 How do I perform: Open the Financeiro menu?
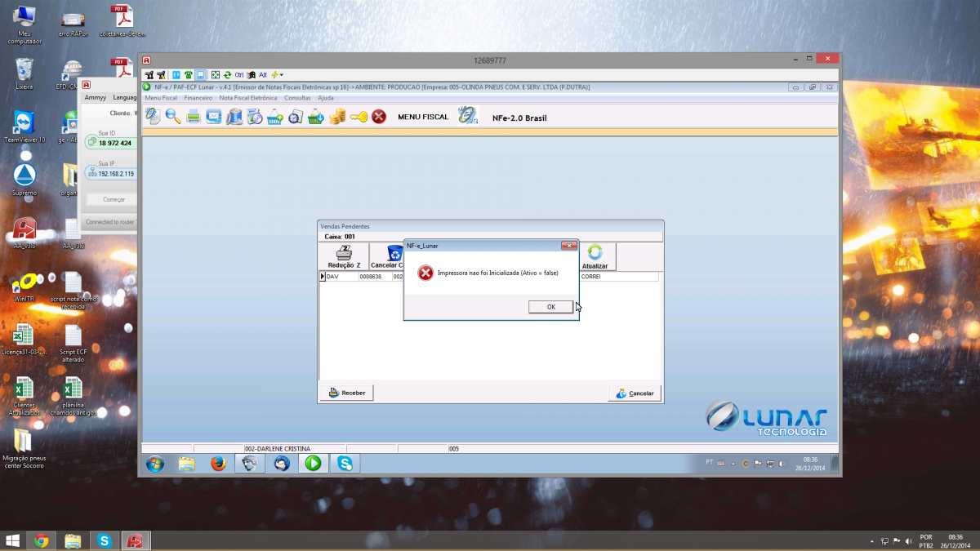(198, 97)
